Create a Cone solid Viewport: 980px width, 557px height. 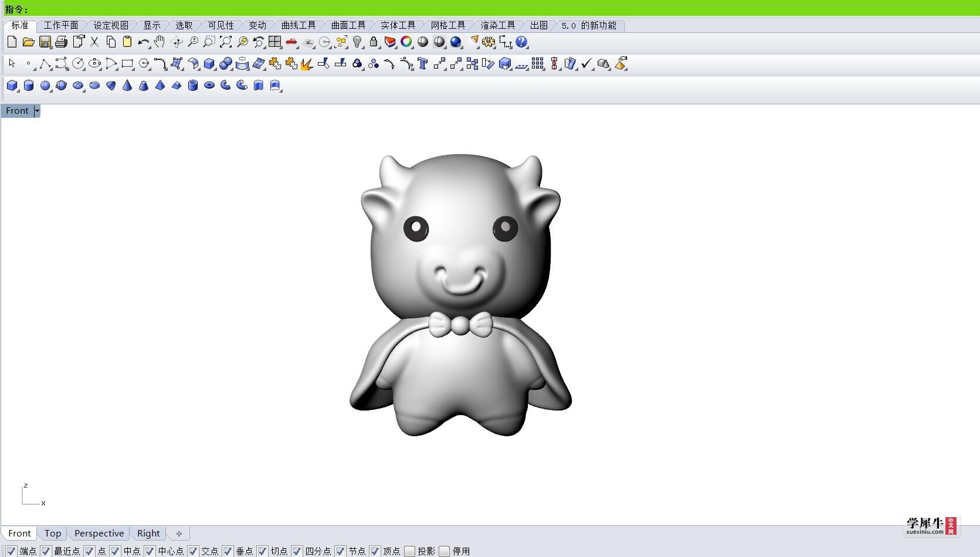[127, 86]
